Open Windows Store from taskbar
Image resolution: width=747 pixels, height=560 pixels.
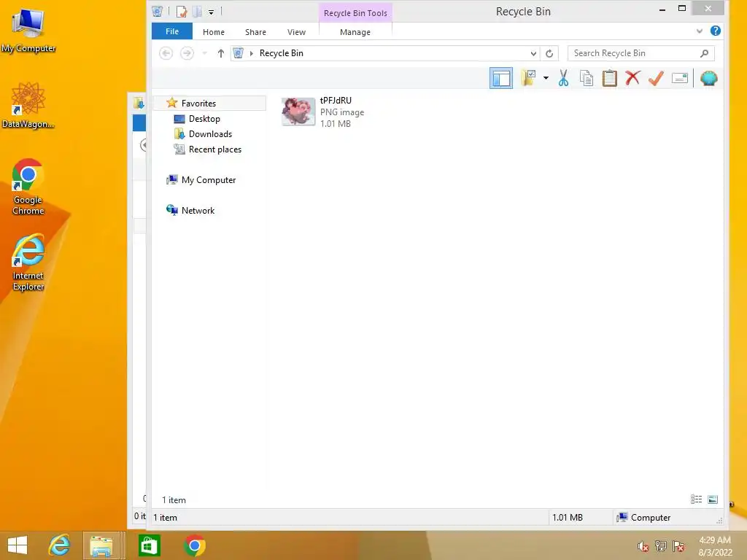coord(149,545)
